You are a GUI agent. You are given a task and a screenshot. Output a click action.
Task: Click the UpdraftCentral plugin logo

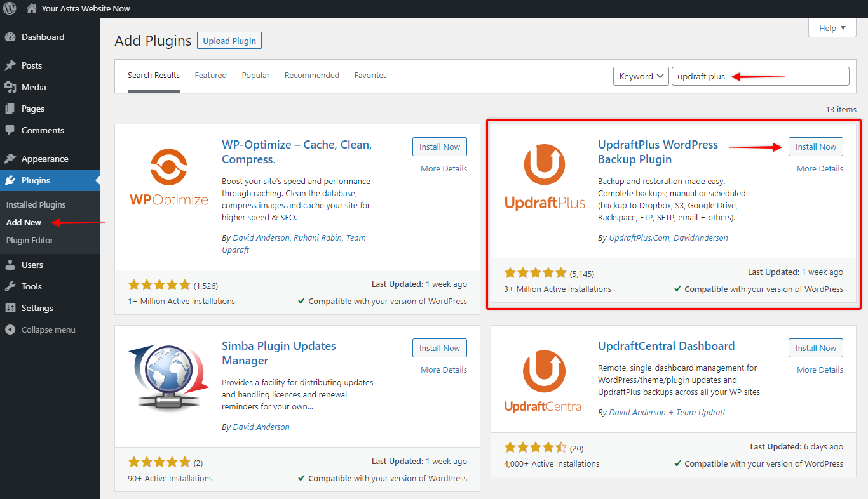[x=545, y=380]
